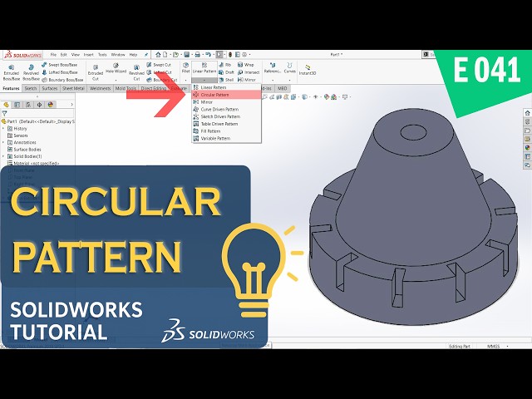Choose Lofted Boss/Base in the ribbon

pyautogui.click(x=59, y=72)
